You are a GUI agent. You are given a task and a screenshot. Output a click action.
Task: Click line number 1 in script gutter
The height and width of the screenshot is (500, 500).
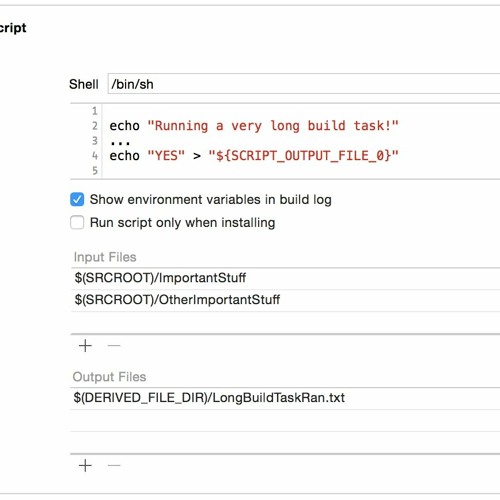(95, 111)
